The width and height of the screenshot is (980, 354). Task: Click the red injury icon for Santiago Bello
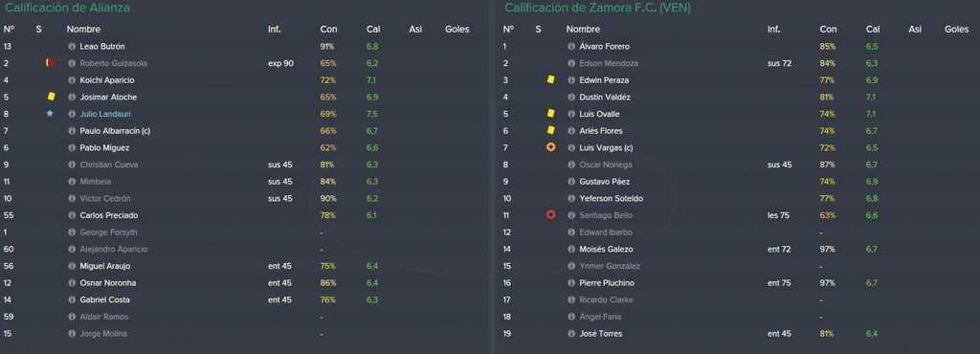click(x=550, y=214)
